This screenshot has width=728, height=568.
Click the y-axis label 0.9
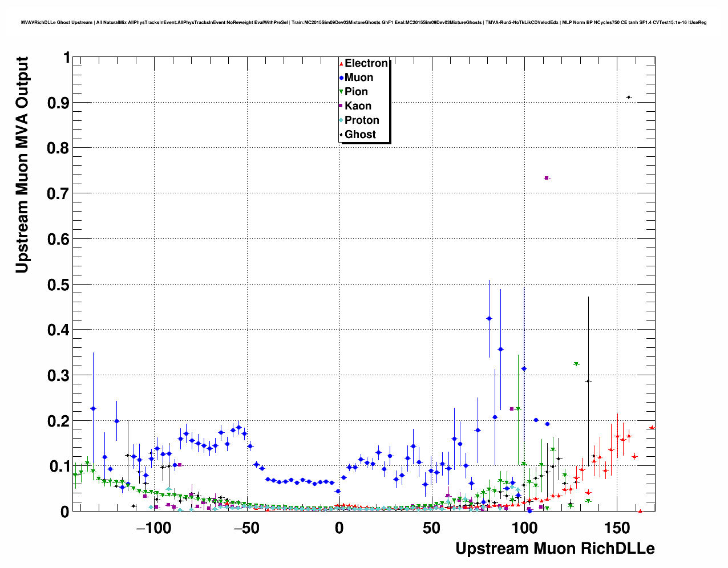(59, 103)
